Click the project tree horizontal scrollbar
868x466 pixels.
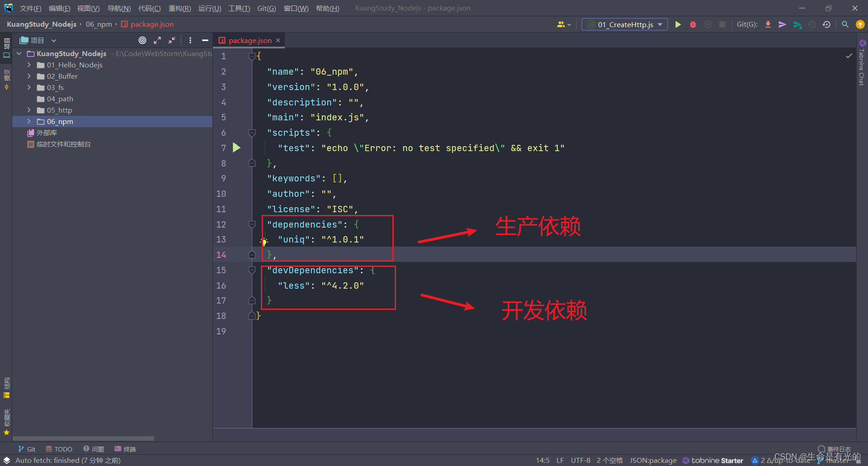[x=83, y=438]
